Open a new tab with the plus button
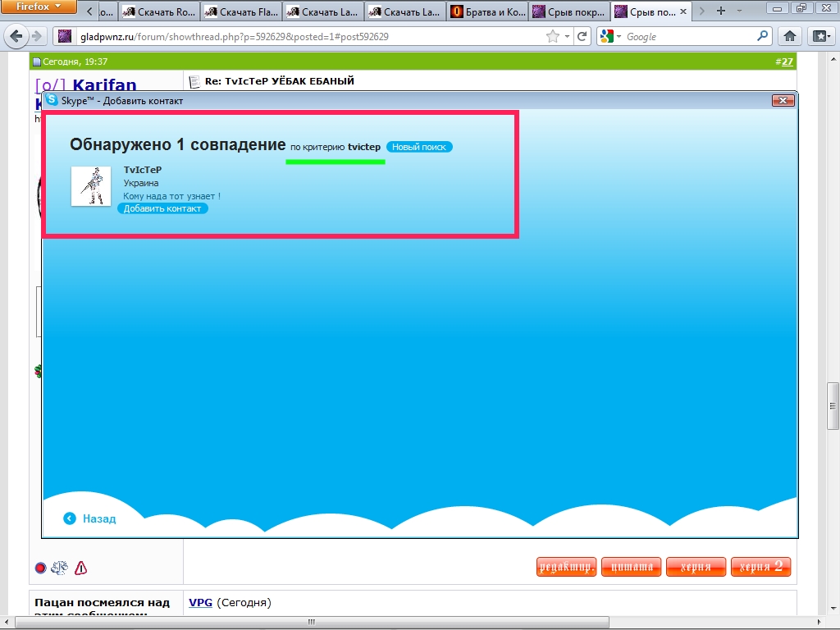840x630 pixels. tap(721, 11)
